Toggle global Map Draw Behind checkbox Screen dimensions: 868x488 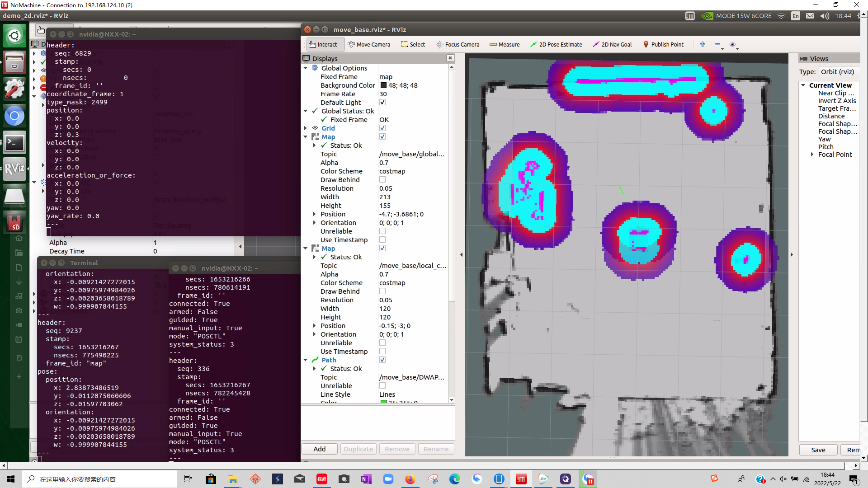(382, 180)
